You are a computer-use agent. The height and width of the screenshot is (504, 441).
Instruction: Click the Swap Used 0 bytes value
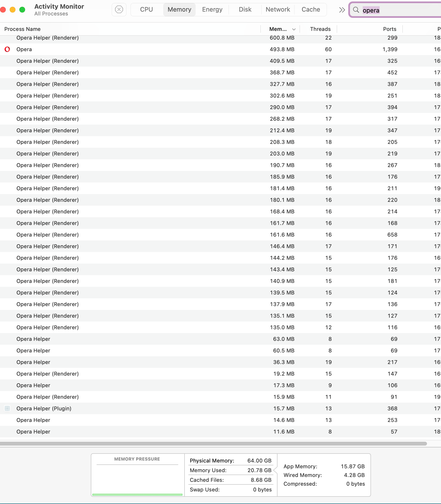[262, 490]
